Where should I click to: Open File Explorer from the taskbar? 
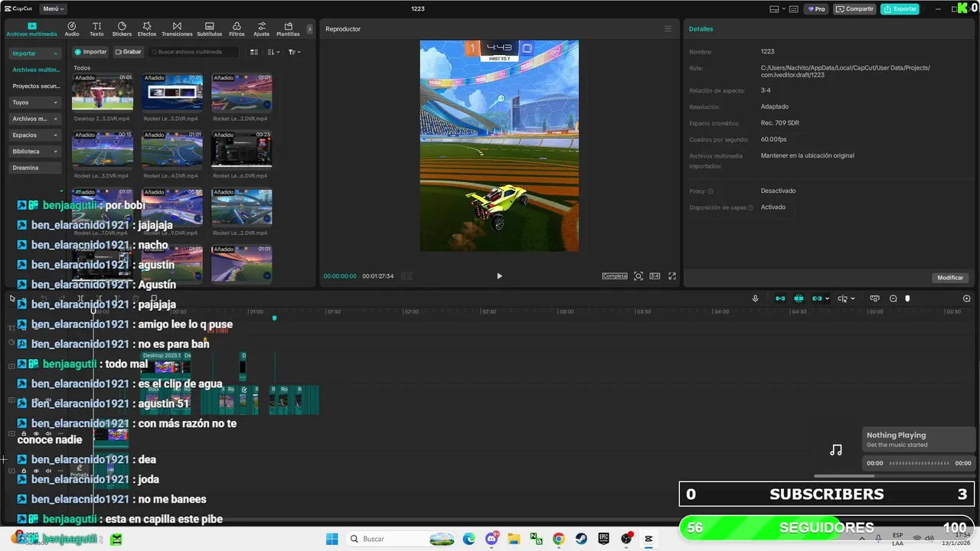(x=514, y=539)
